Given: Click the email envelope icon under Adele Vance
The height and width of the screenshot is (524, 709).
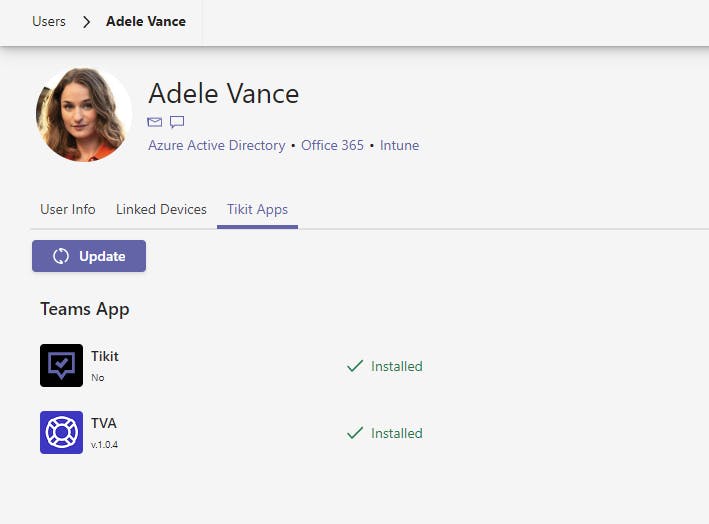Looking at the screenshot, I should coord(154,122).
